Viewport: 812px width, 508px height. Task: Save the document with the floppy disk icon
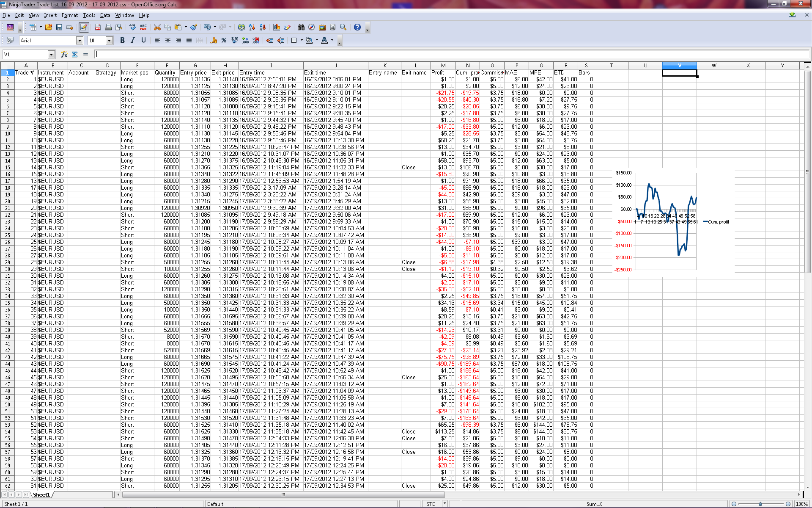click(x=59, y=27)
